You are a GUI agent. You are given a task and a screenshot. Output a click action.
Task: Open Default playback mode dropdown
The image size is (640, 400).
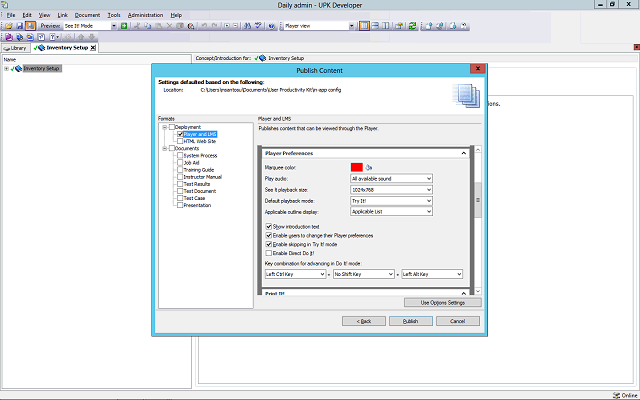391,201
